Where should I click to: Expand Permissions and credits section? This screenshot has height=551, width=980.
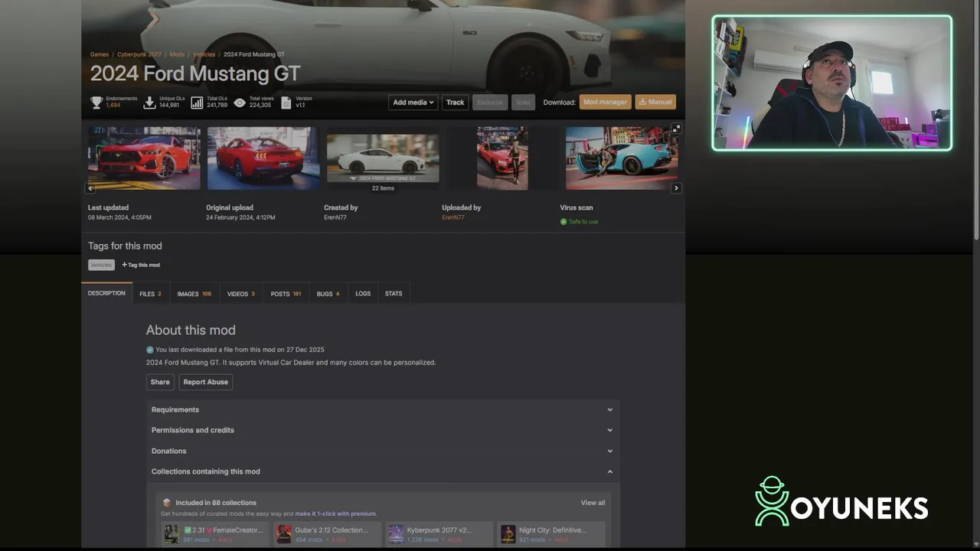383,430
